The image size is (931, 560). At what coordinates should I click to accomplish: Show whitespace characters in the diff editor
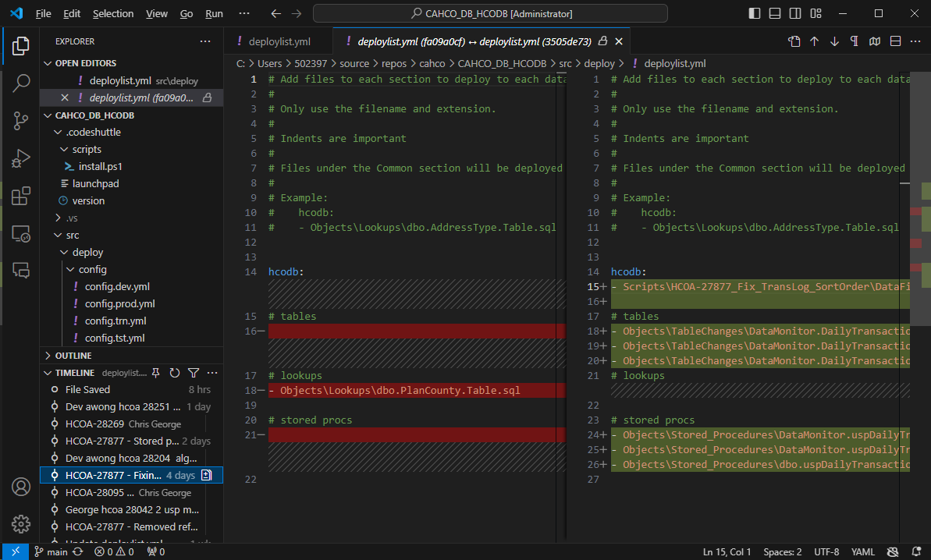[854, 41]
